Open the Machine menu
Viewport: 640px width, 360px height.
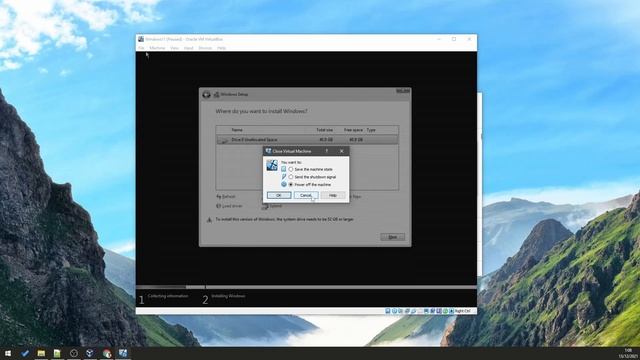[x=157, y=48]
